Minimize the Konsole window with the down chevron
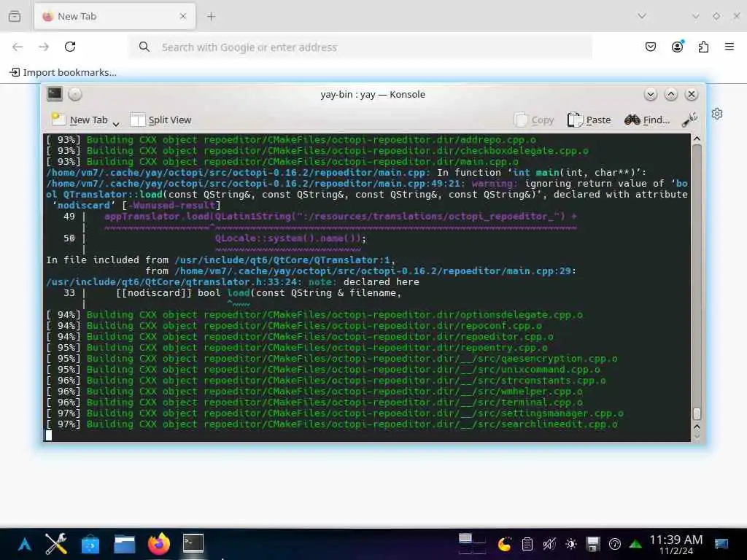 [x=650, y=94]
